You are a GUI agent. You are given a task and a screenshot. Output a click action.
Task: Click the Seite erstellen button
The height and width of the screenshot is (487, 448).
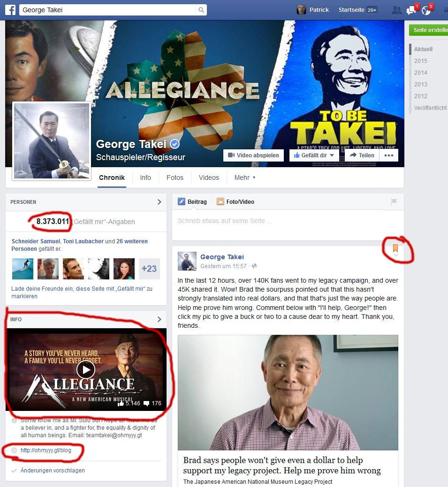pos(428,30)
